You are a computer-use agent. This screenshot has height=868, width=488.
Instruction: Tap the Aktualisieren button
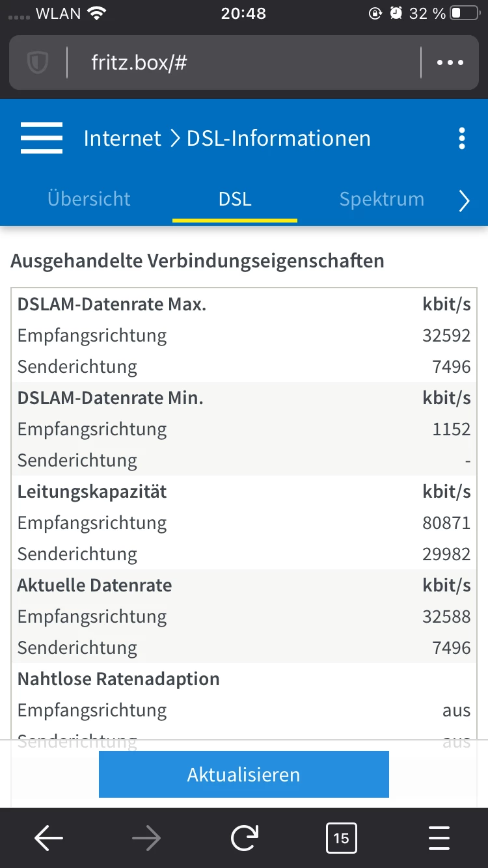tap(244, 774)
